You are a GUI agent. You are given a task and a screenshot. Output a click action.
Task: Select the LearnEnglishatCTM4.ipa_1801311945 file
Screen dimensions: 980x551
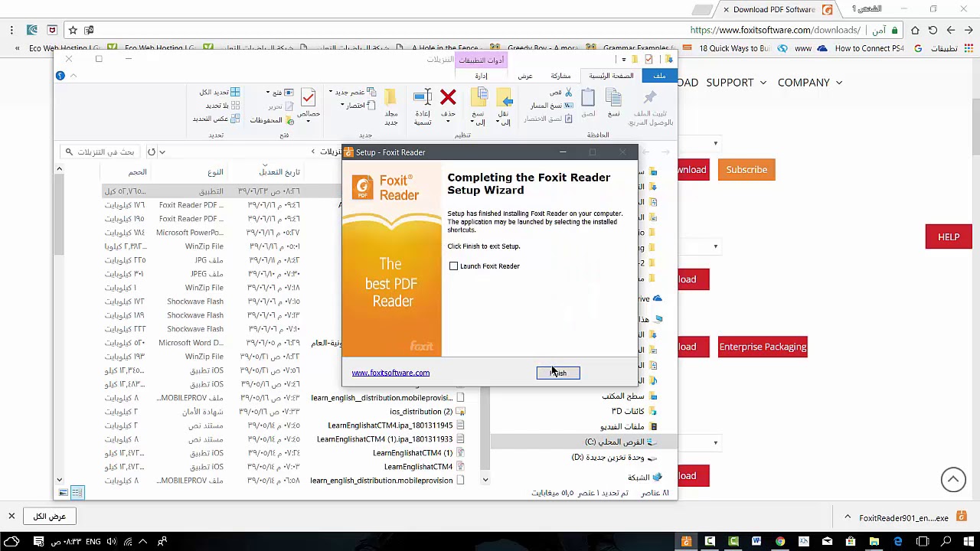pyautogui.click(x=396, y=425)
